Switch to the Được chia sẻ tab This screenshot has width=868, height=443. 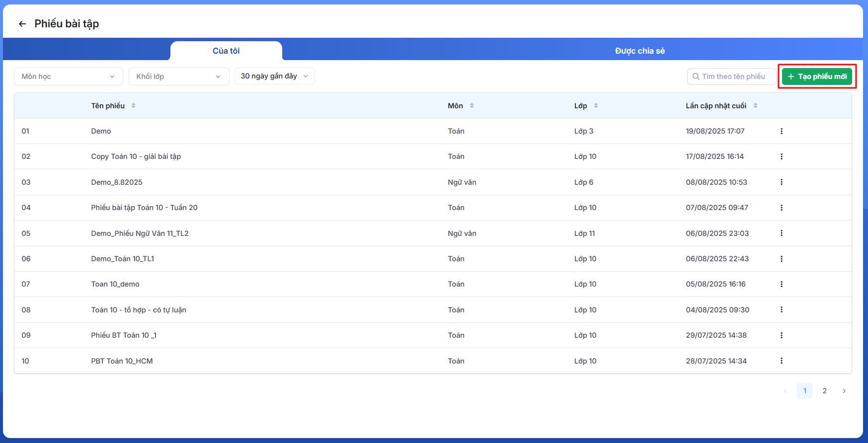pyautogui.click(x=639, y=51)
